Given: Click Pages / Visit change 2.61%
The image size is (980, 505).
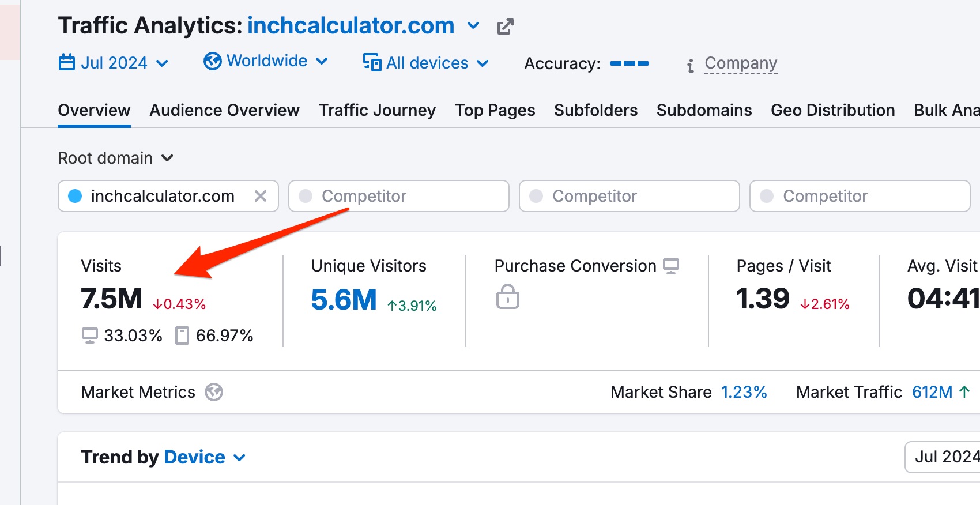Looking at the screenshot, I should (825, 304).
